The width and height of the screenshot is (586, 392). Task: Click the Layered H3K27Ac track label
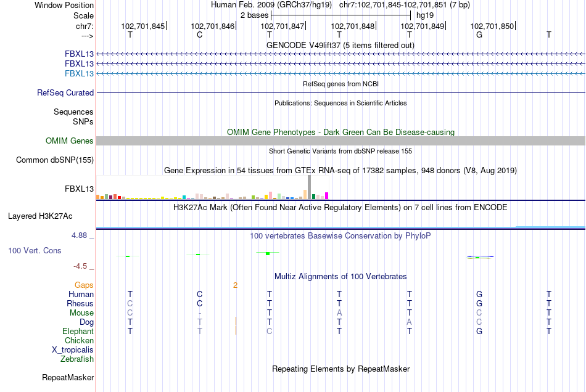[40, 216]
